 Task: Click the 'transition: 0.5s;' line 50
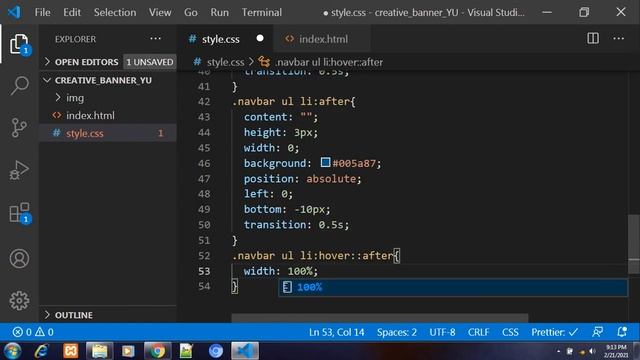pyautogui.click(x=296, y=224)
